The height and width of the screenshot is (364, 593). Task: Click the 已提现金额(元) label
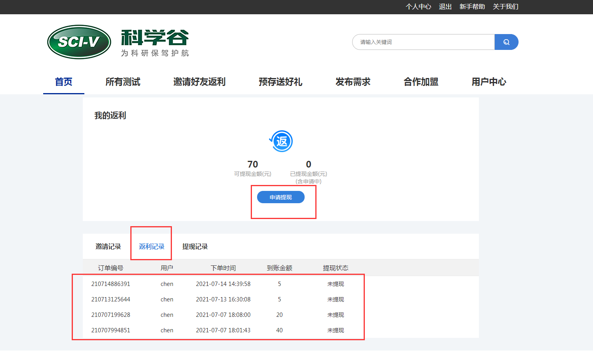click(309, 174)
